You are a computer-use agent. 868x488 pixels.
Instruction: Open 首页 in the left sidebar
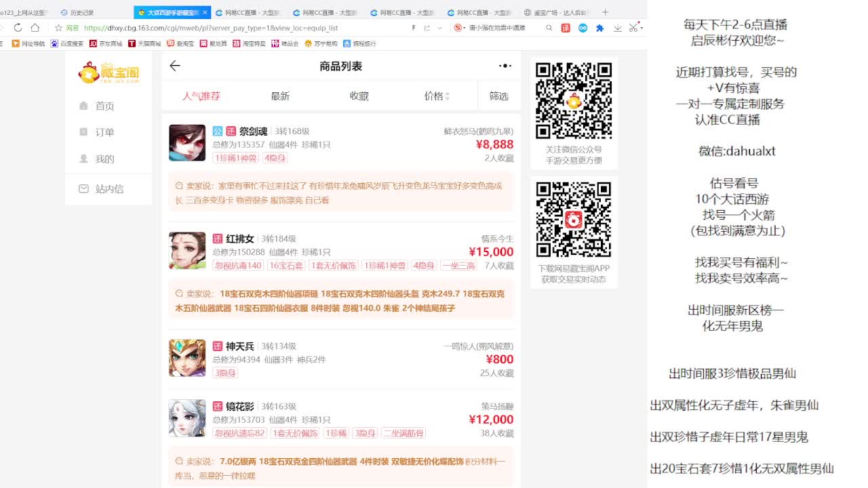click(97, 106)
